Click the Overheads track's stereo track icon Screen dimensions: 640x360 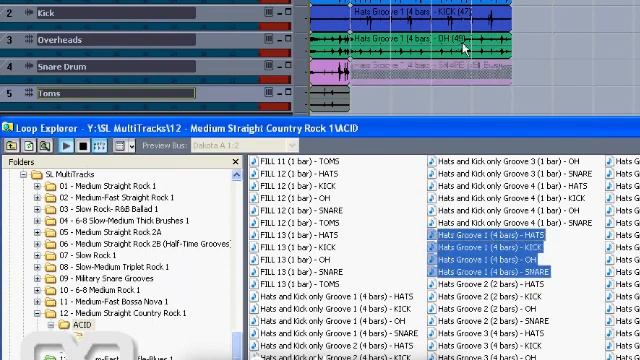(x=29, y=39)
